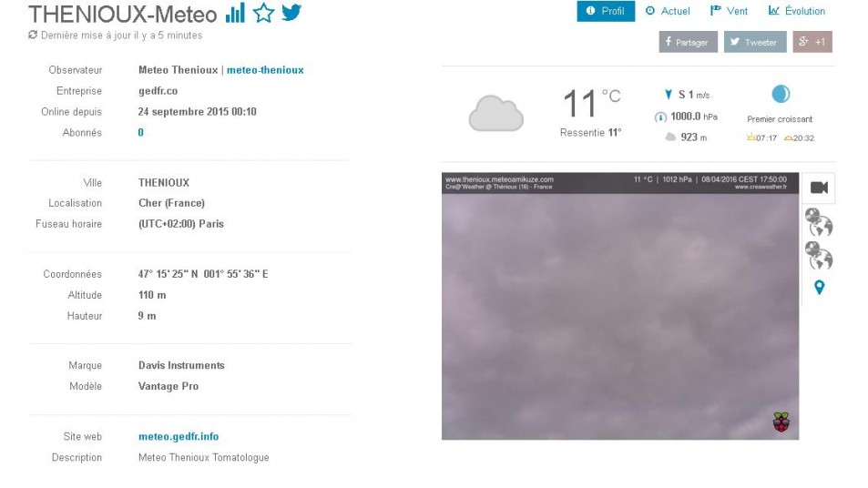The width and height of the screenshot is (868, 488).
Task: Open the meteo-thenioux observer link
Action: tap(265, 70)
